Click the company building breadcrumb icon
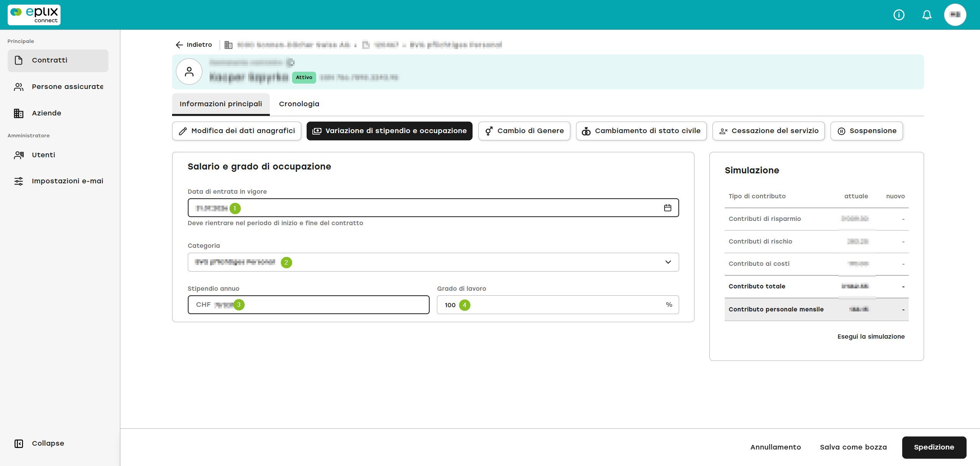980x466 pixels. 228,45
